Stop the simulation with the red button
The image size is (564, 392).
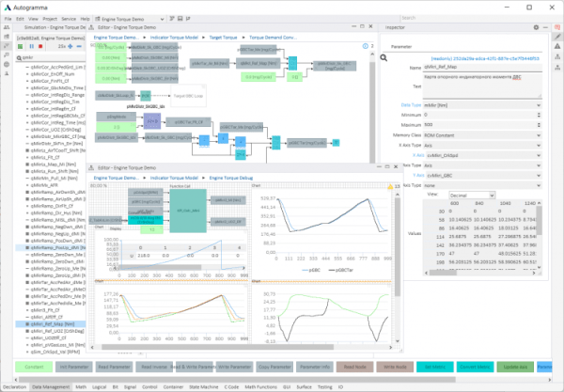tap(40, 46)
